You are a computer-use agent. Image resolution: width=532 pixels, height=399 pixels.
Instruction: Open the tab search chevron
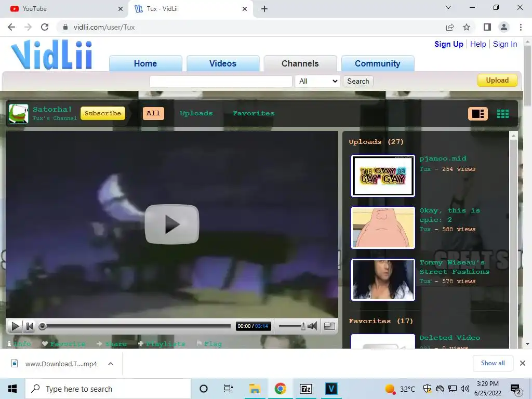448,7
